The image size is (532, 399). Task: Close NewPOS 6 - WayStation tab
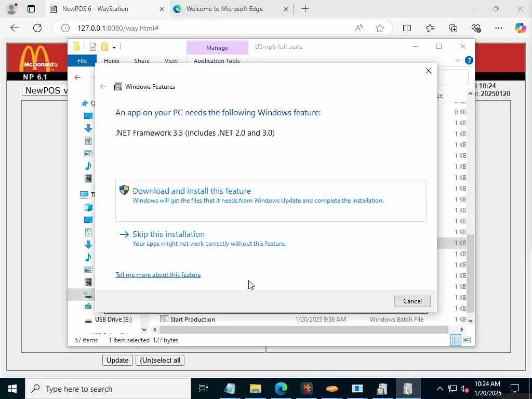(162, 9)
